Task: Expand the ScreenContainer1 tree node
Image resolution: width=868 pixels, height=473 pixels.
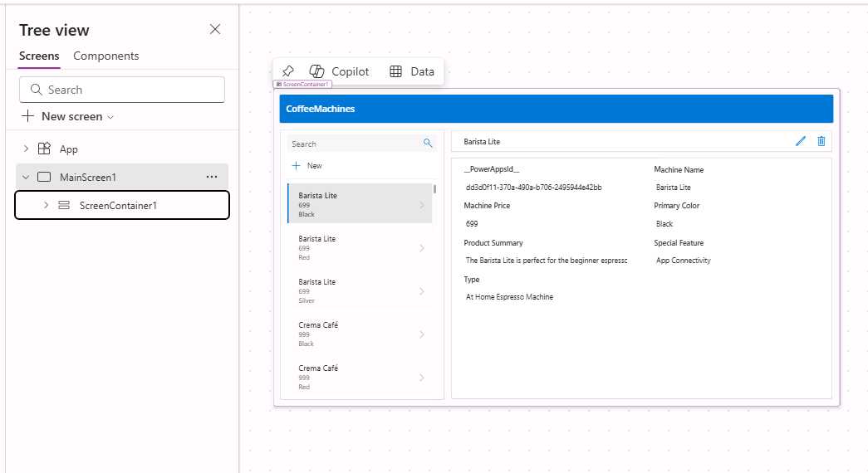Action: point(46,205)
